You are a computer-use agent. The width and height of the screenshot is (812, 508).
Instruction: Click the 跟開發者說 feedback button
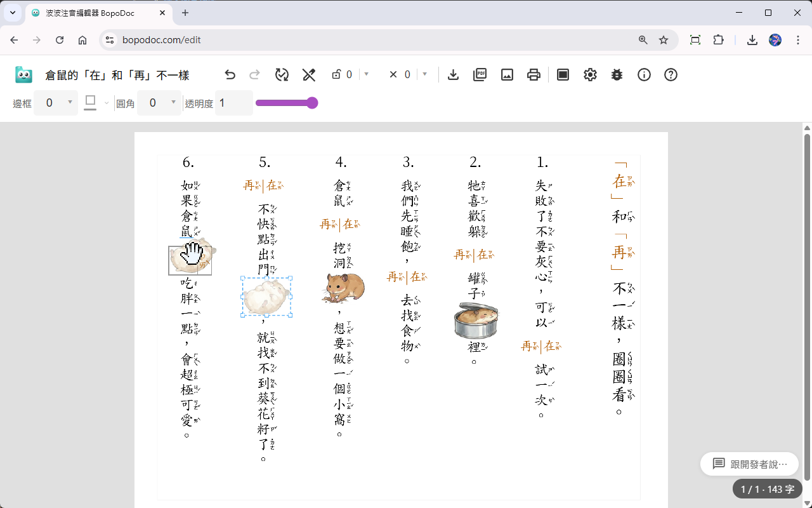click(749, 464)
